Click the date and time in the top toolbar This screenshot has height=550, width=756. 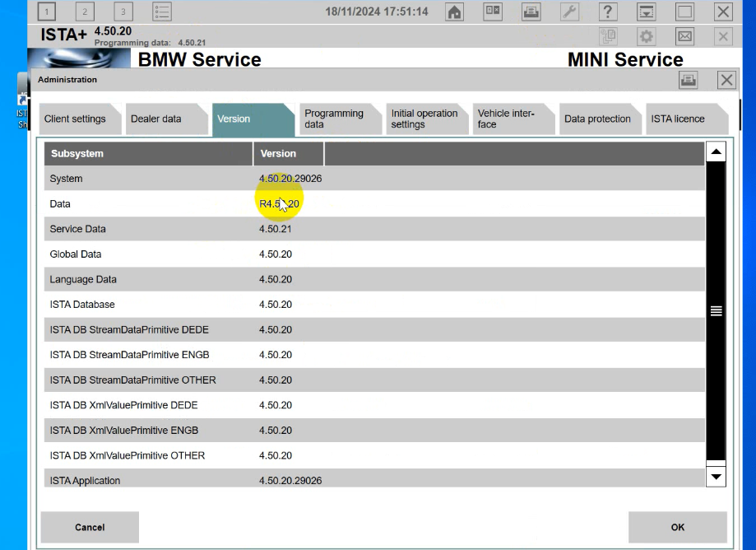(377, 12)
